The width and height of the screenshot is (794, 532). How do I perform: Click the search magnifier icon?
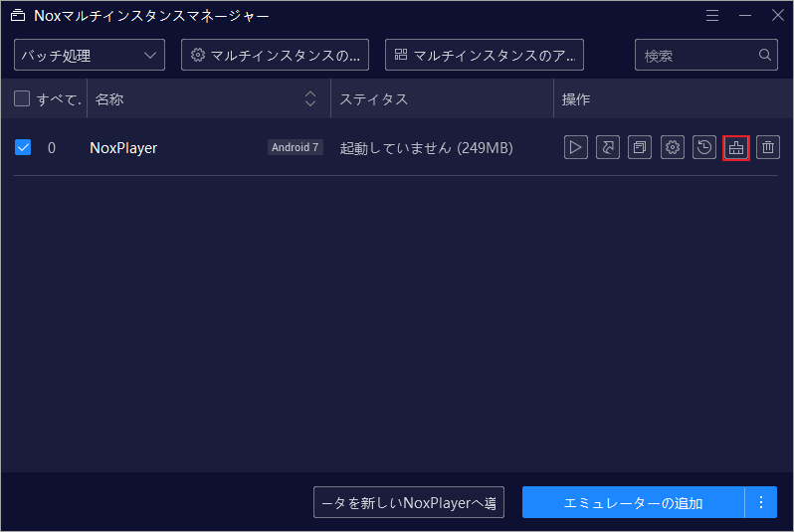(x=764, y=55)
